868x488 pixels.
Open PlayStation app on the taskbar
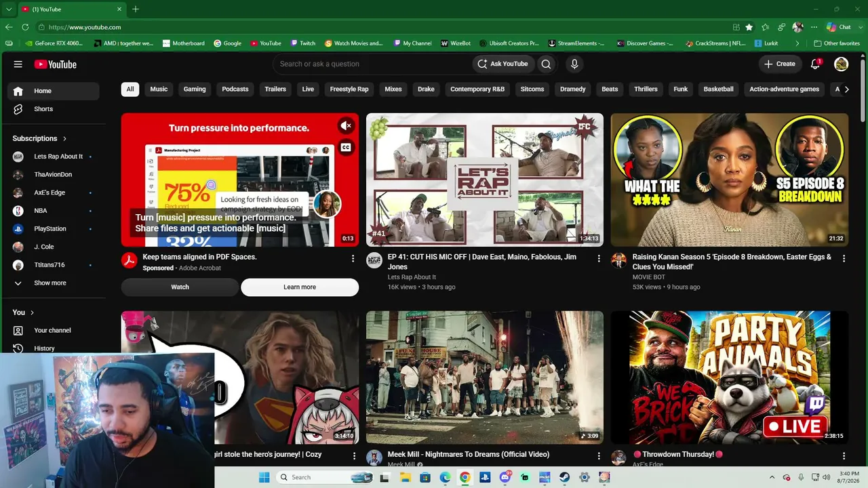pos(485,477)
